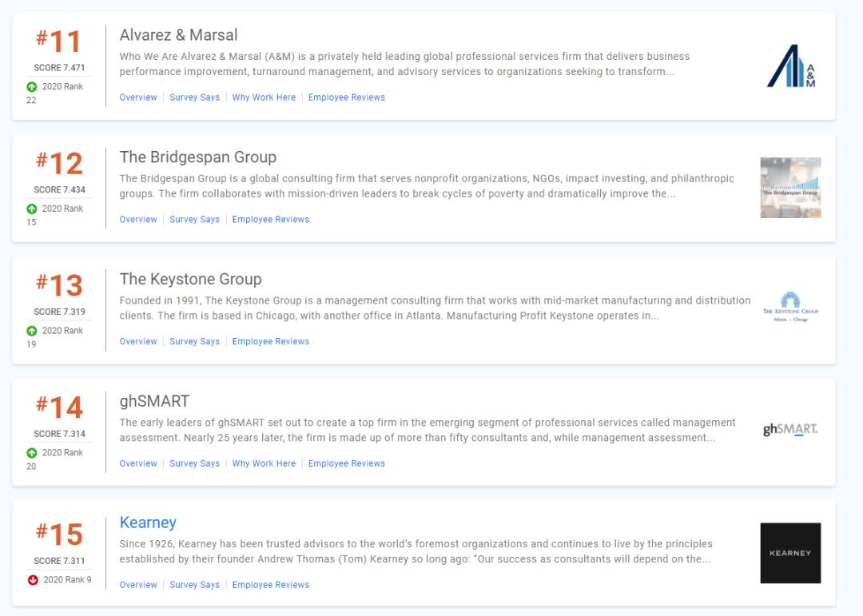Open ghSMART Employee Reviews link
The width and height of the screenshot is (863, 616).
click(x=346, y=464)
